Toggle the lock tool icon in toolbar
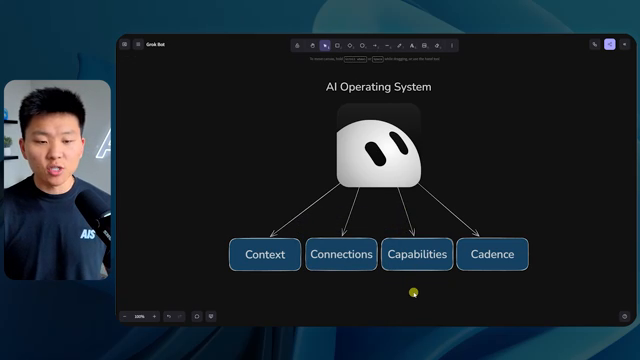The width and height of the screenshot is (640, 360). [x=297, y=46]
